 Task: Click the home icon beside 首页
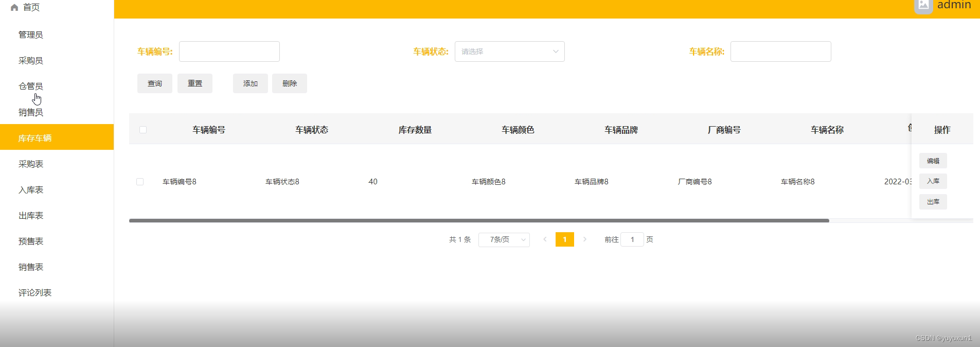(x=14, y=7)
